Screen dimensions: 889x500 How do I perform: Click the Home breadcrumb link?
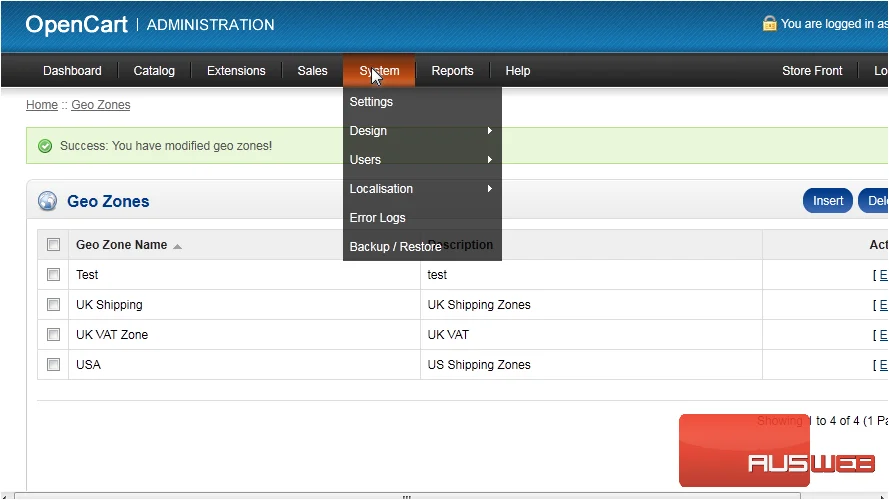point(42,105)
